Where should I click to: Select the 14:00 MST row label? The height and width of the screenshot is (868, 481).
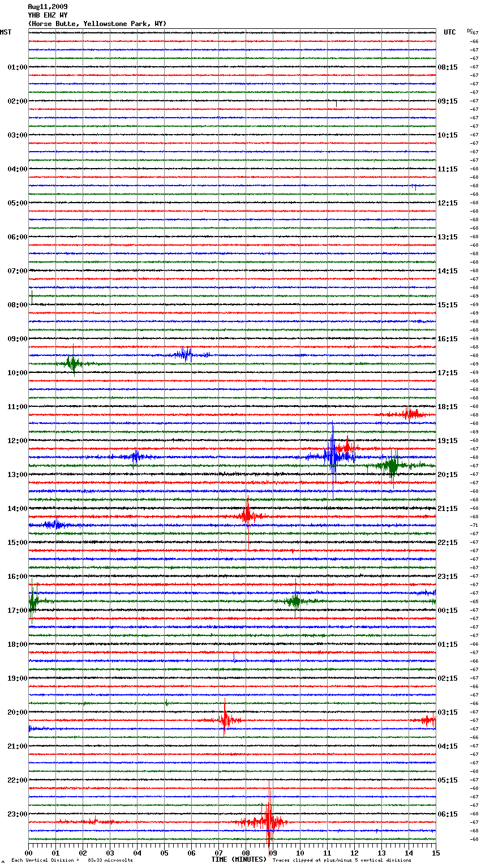[x=18, y=509]
